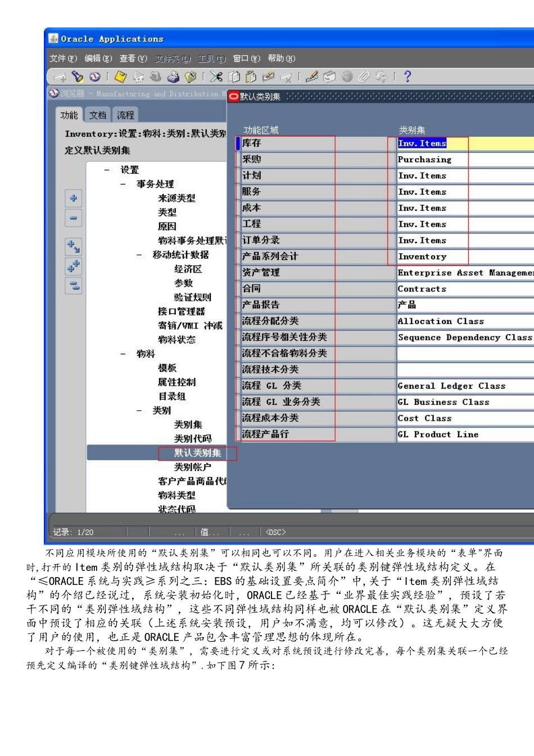Select 来源类型 in navigator tree

[x=177, y=198]
